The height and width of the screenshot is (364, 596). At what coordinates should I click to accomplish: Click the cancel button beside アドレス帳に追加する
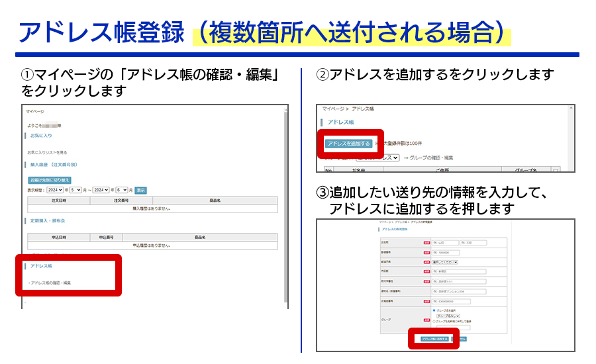[459, 339]
